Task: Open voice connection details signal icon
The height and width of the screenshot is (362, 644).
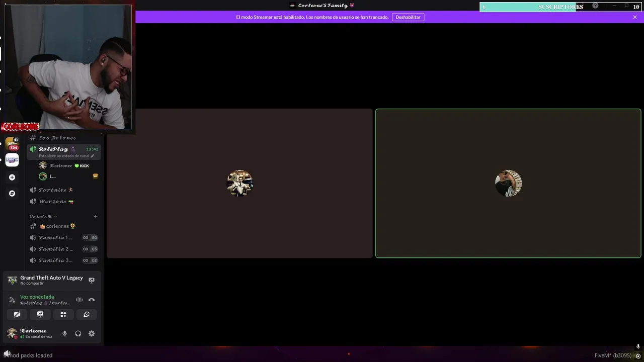Action: click(x=12, y=300)
